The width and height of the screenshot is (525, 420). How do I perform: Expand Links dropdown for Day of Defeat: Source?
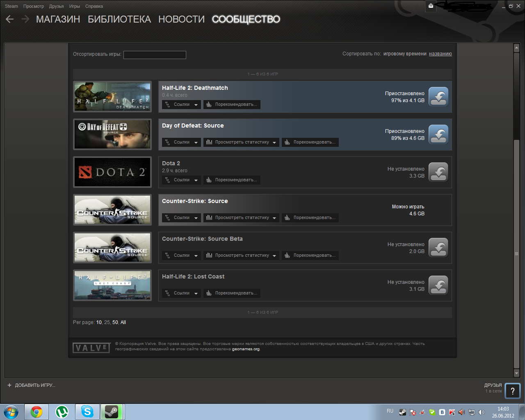181,142
